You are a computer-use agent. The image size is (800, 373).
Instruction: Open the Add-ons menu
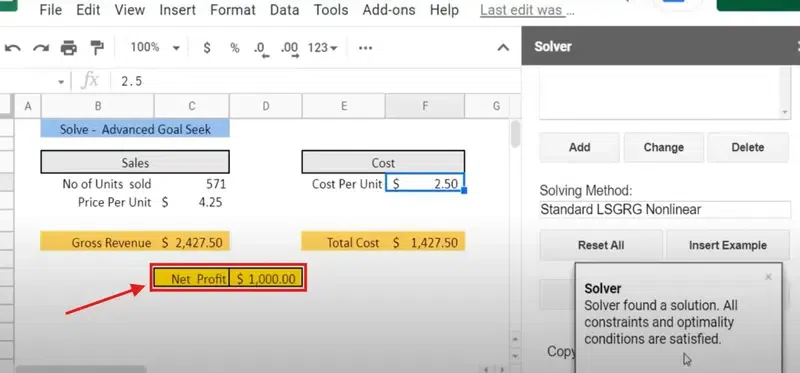389,10
